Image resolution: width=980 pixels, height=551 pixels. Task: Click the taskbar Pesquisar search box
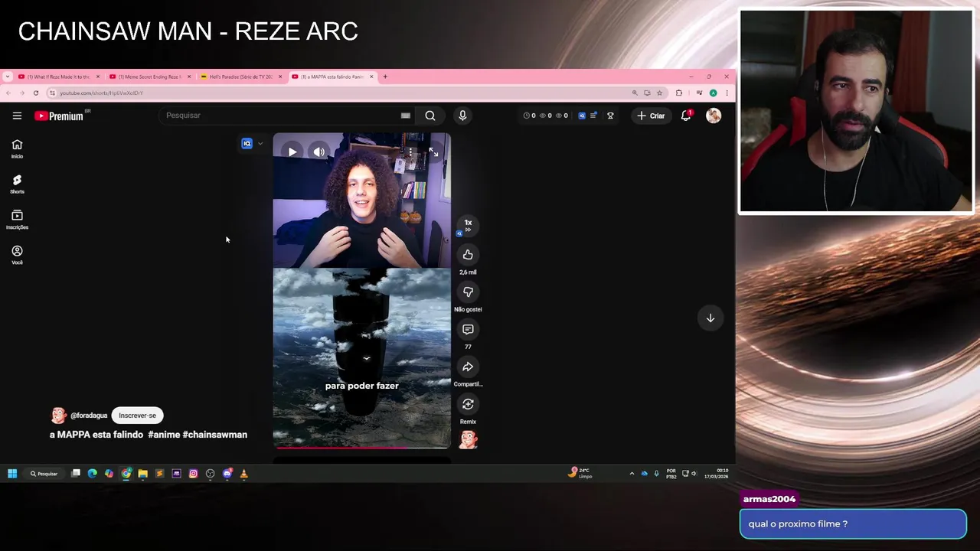pos(44,474)
